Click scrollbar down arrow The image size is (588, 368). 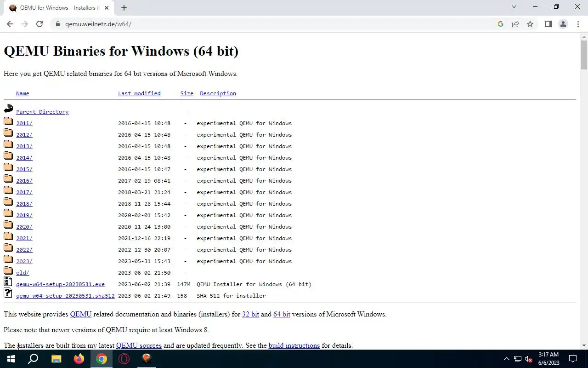[x=584, y=345]
